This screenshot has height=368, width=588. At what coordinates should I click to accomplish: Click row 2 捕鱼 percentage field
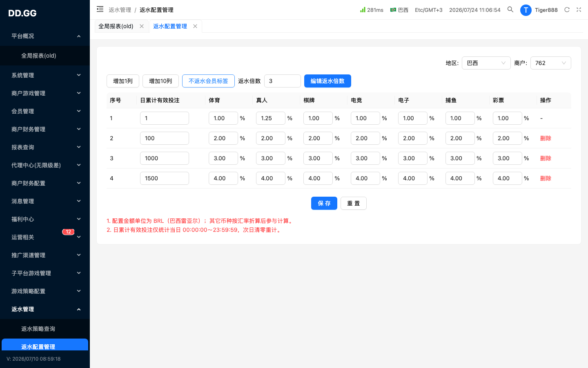[460, 138]
